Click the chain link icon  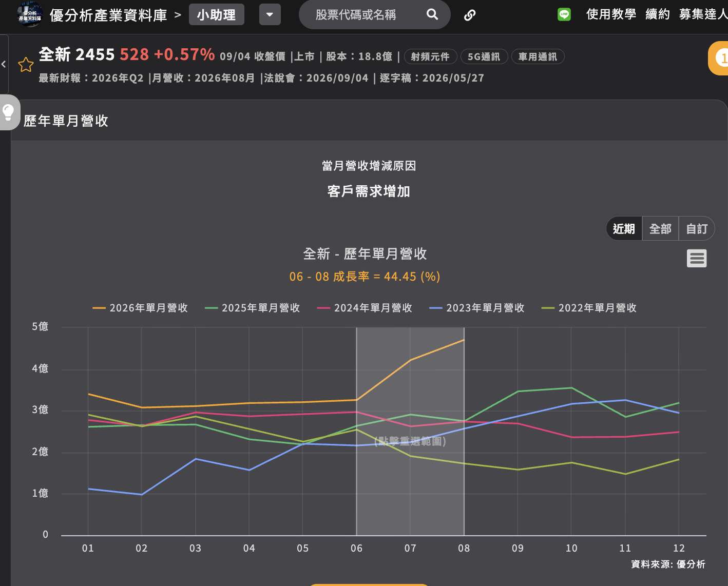click(469, 15)
